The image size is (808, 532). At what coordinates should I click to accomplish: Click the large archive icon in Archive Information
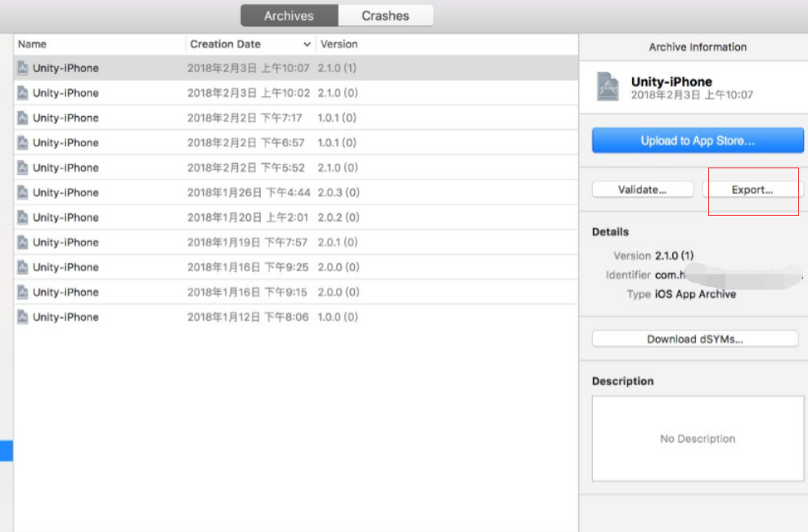coord(608,87)
